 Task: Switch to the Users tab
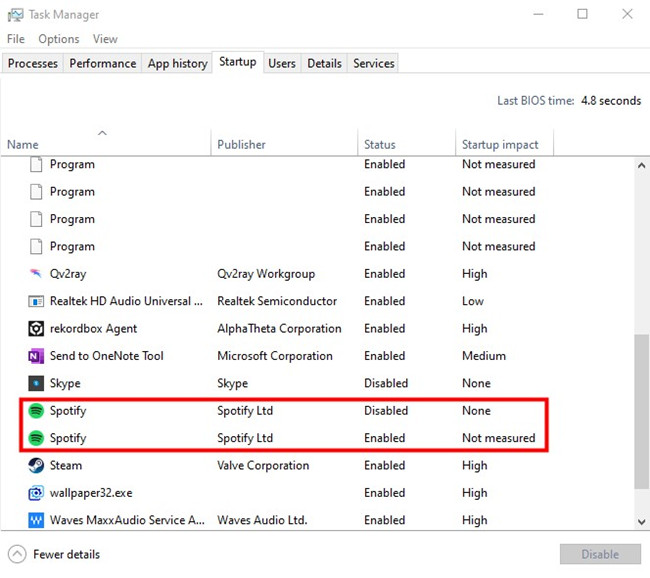(x=282, y=63)
